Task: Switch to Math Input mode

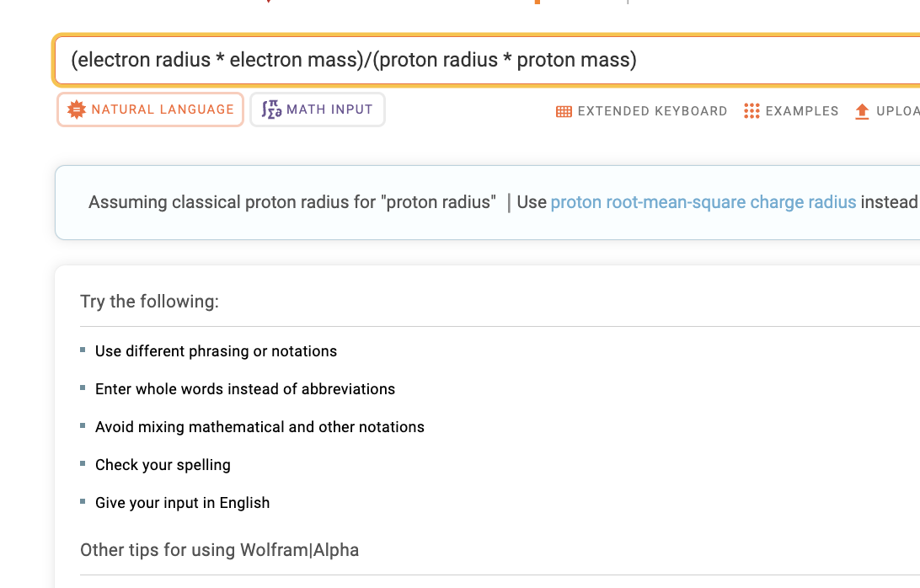Action: tap(318, 110)
